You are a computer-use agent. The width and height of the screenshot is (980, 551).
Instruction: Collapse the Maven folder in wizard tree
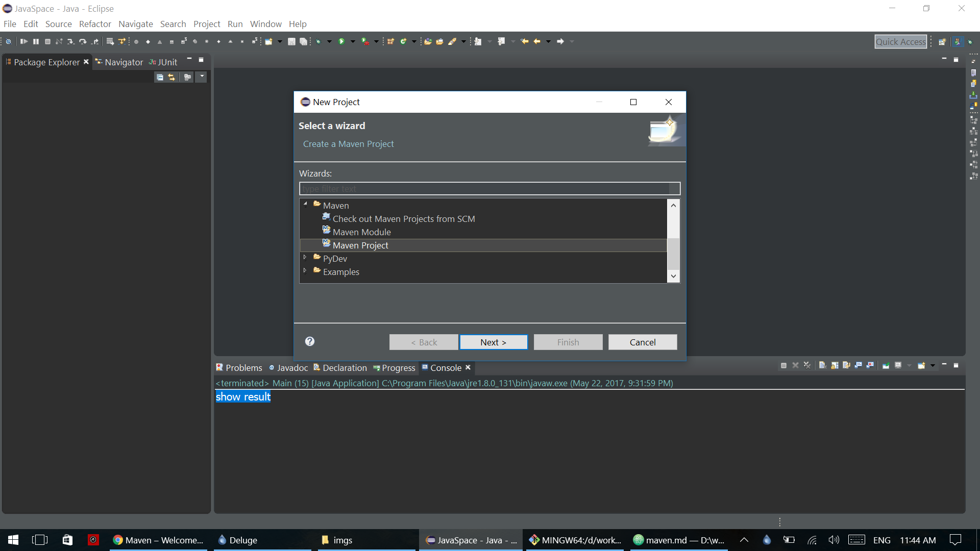[305, 204]
